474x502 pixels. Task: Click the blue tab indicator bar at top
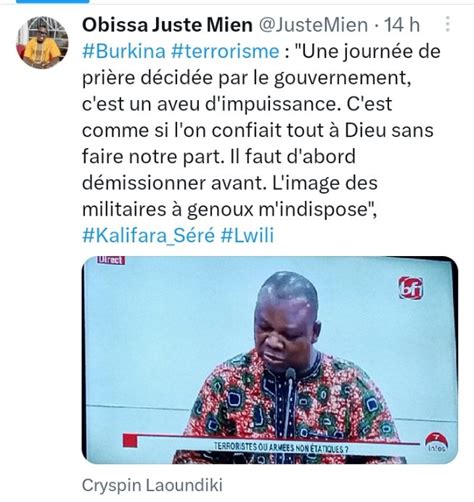[53, 1]
